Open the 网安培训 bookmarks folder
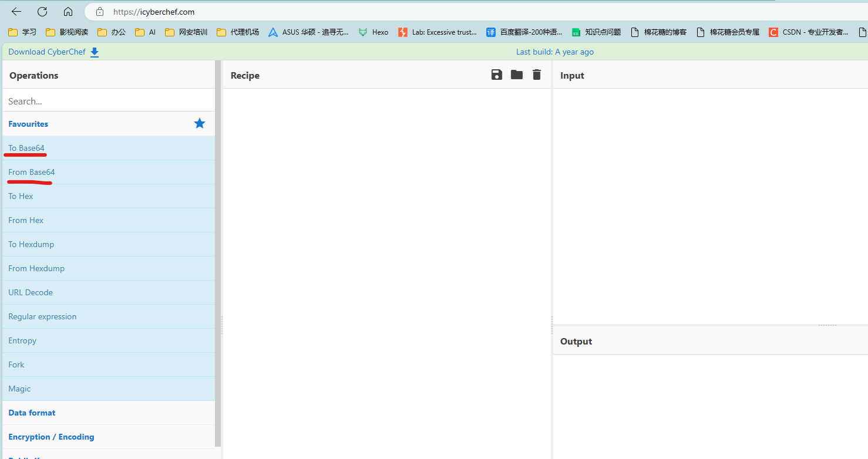The image size is (868, 459). (186, 32)
